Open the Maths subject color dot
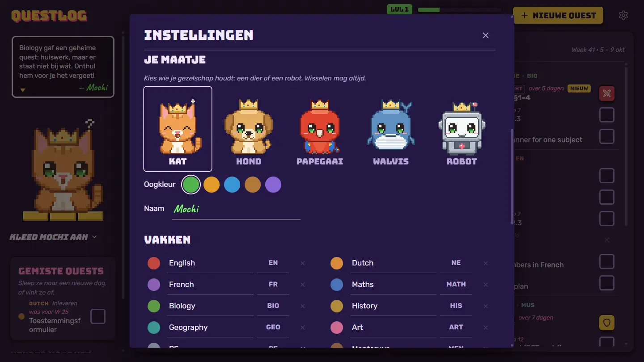 [337, 285]
